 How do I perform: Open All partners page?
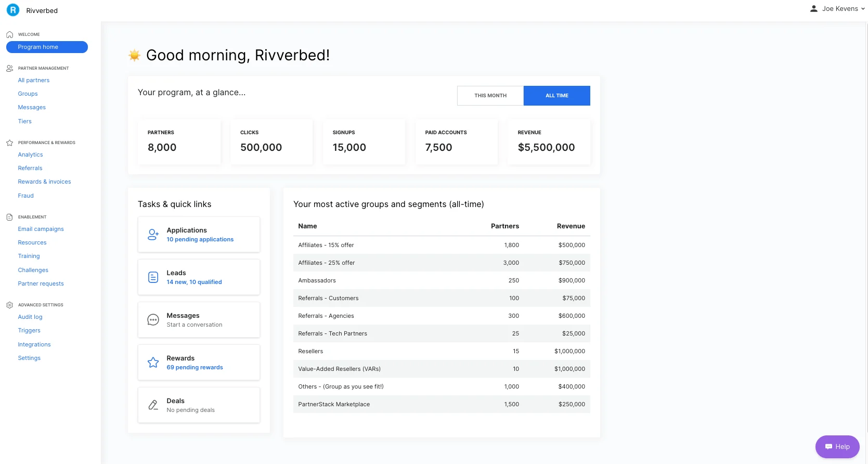[34, 80]
